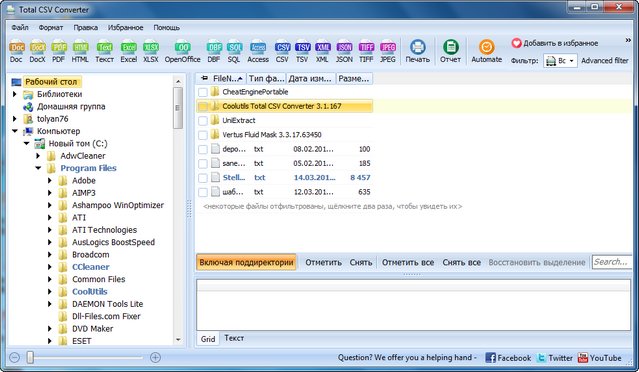Choose DBF conversion icon

click(214, 52)
